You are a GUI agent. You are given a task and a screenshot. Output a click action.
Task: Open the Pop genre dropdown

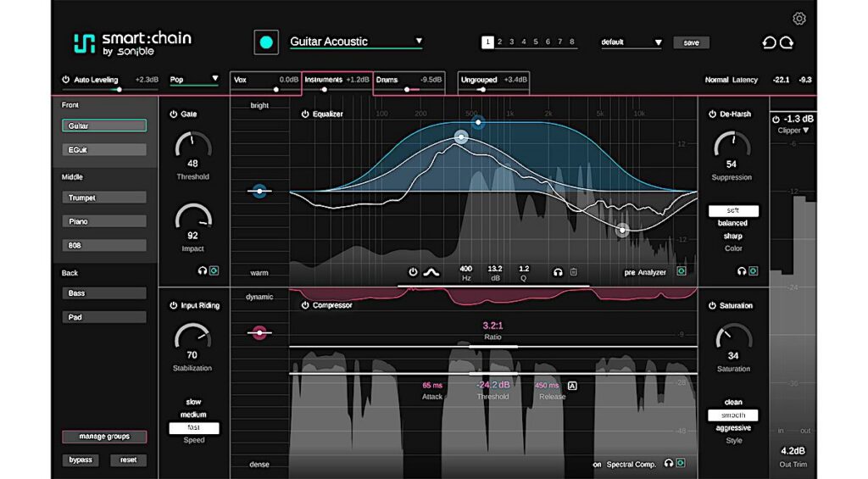(x=194, y=80)
